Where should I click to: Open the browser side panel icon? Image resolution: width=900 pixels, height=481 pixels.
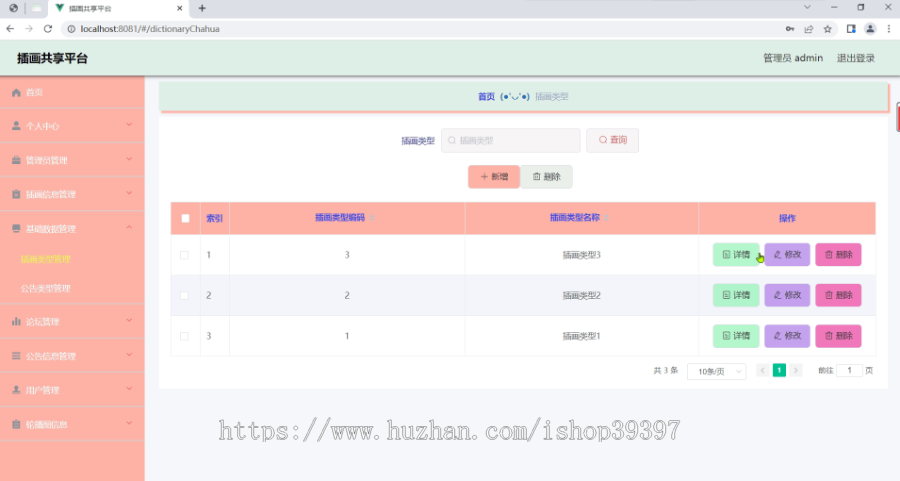point(851,29)
